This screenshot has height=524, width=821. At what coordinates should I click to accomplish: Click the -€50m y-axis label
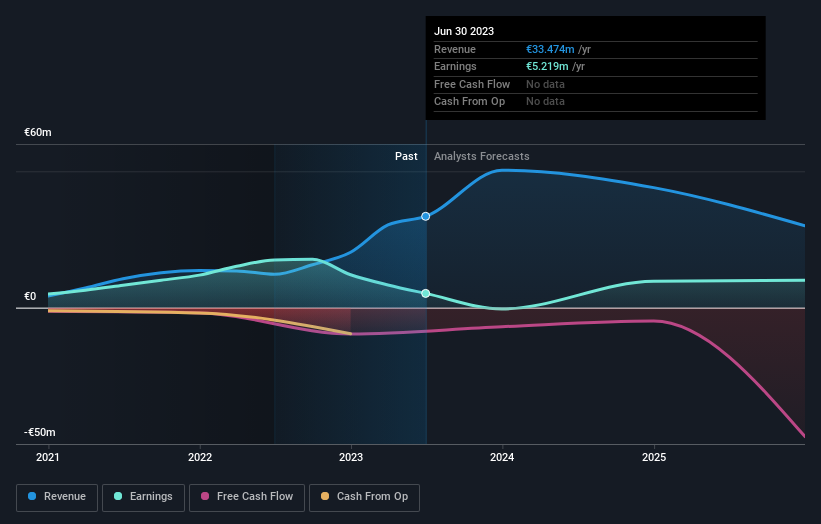point(39,432)
